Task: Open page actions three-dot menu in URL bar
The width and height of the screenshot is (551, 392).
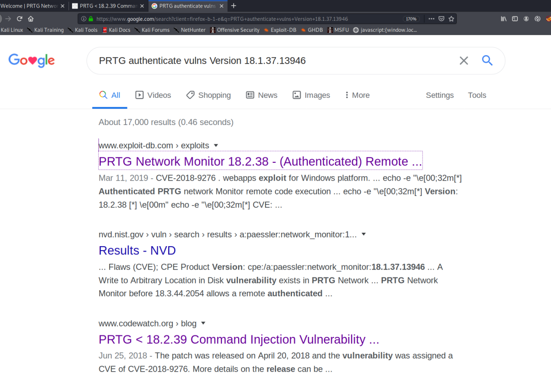Action: (431, 19)
